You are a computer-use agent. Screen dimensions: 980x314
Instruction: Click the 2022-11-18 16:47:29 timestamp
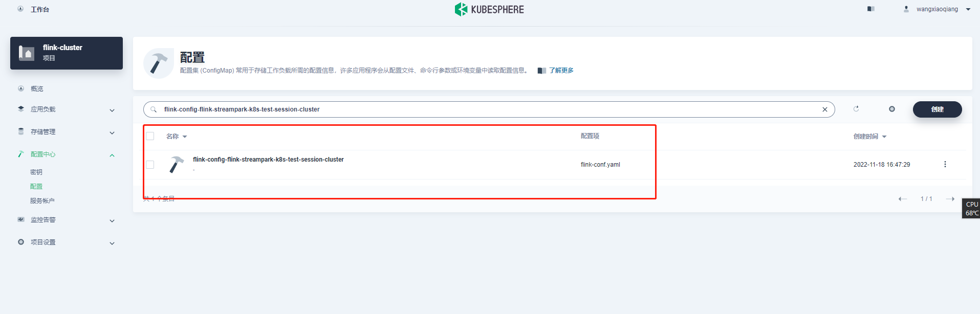click(882, 165)
